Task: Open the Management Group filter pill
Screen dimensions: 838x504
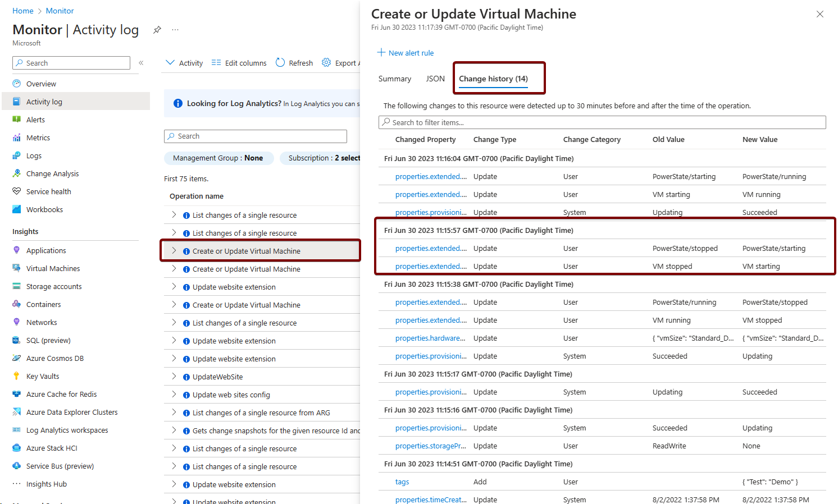Action: point(218,158)
